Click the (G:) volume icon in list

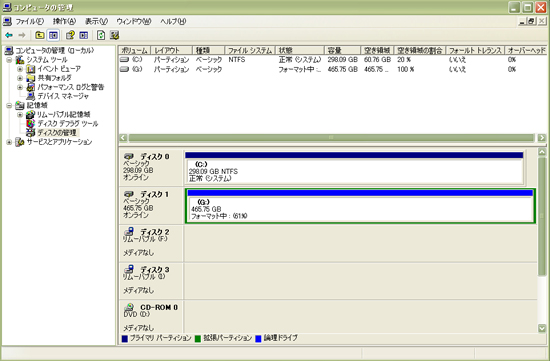[x=125, y=69]
